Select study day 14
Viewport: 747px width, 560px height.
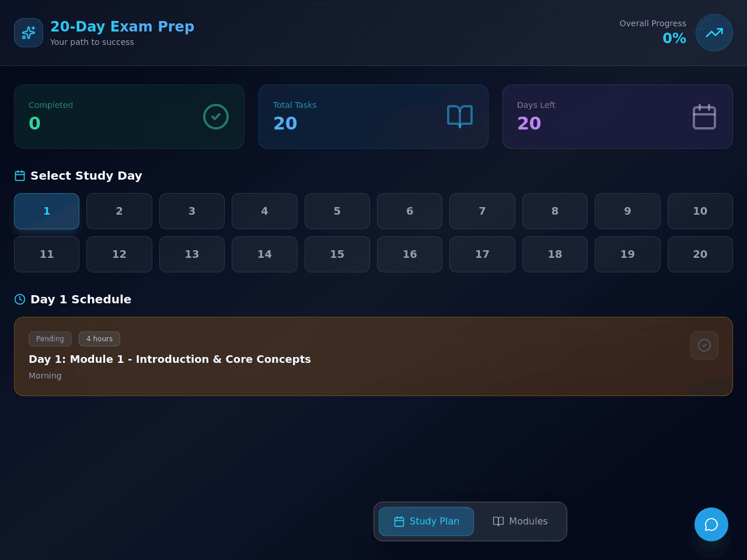[264, 254]
